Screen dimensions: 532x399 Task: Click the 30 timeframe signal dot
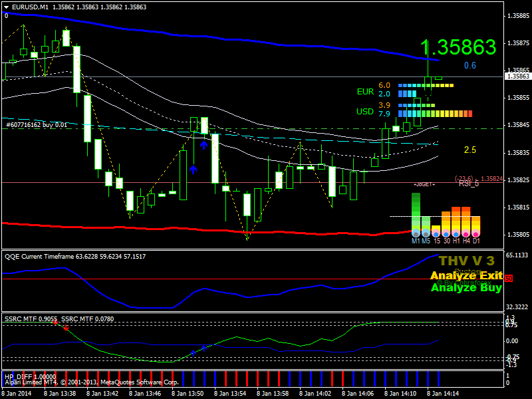click(x=446, y=233)
